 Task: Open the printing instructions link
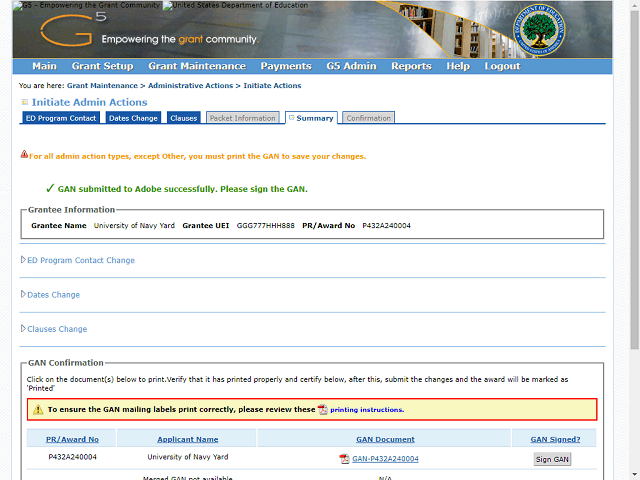pos(367,409)
